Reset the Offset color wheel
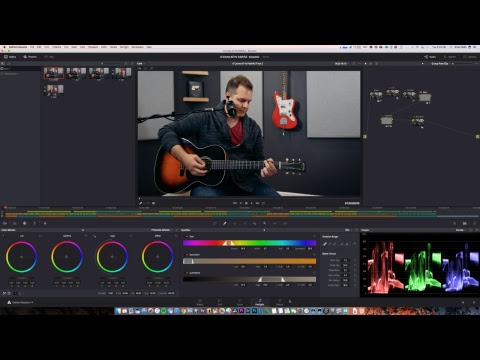 point(176,236)
